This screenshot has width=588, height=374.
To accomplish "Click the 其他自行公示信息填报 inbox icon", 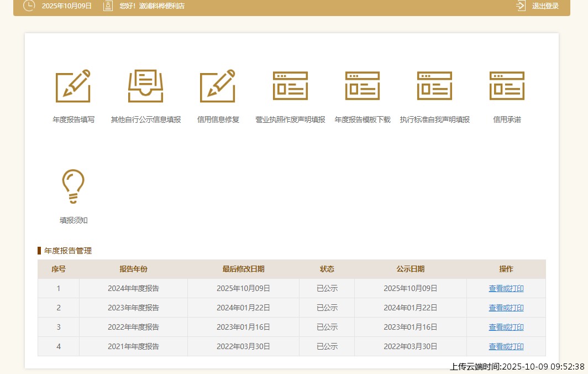I will (x=145, y=86).
